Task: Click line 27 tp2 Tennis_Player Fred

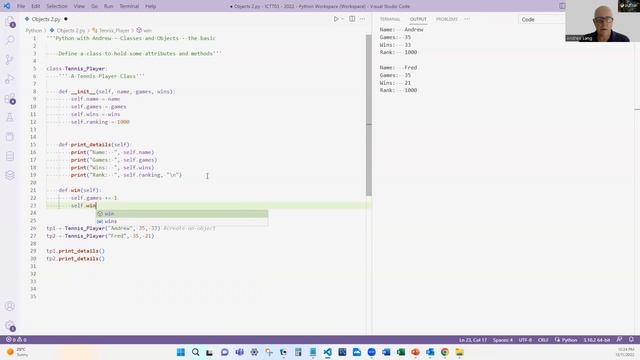Action: pos(100,236)
